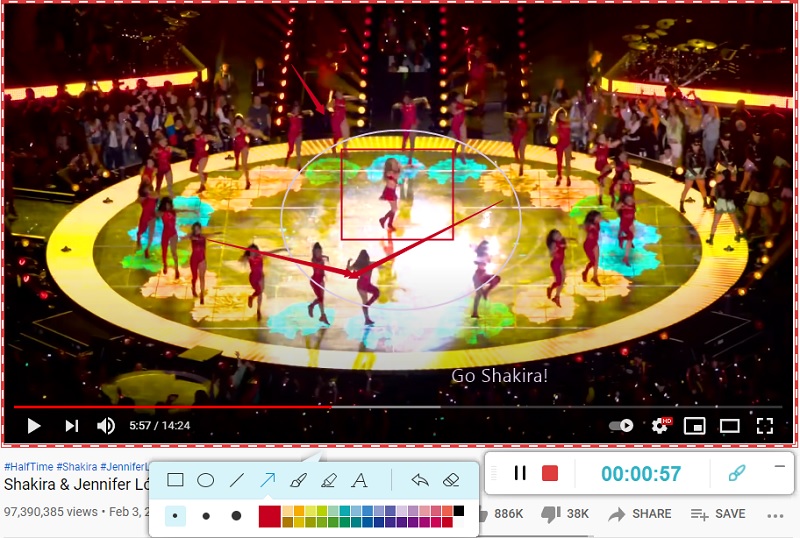Open the more actions ellipsis menu
800x538 pixels.
[x=775, y=516]
